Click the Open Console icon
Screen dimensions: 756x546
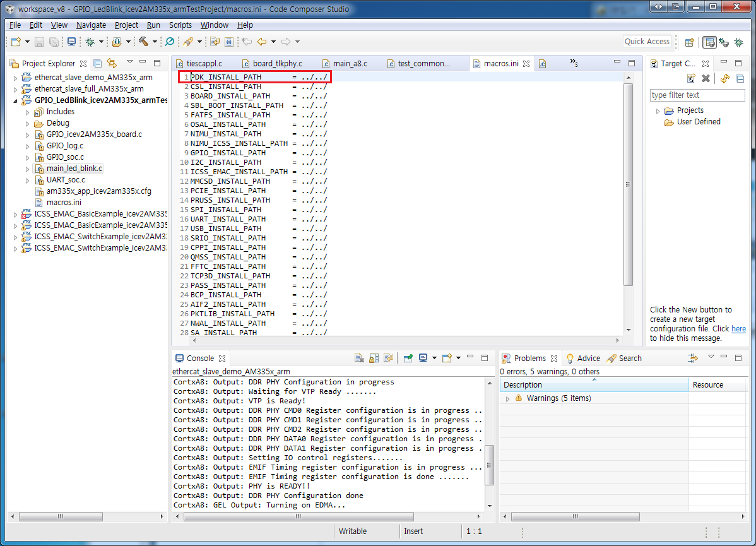[x=447, y=358]
